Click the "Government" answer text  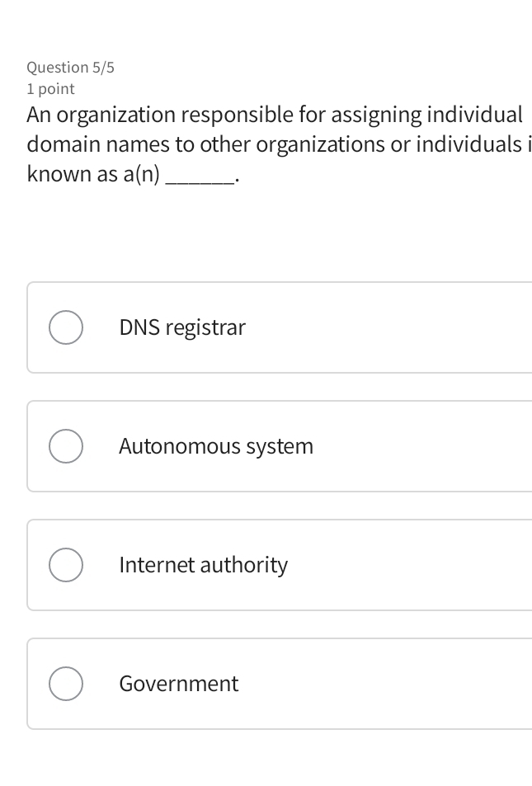pyautogui.click(x=178, y=684)
